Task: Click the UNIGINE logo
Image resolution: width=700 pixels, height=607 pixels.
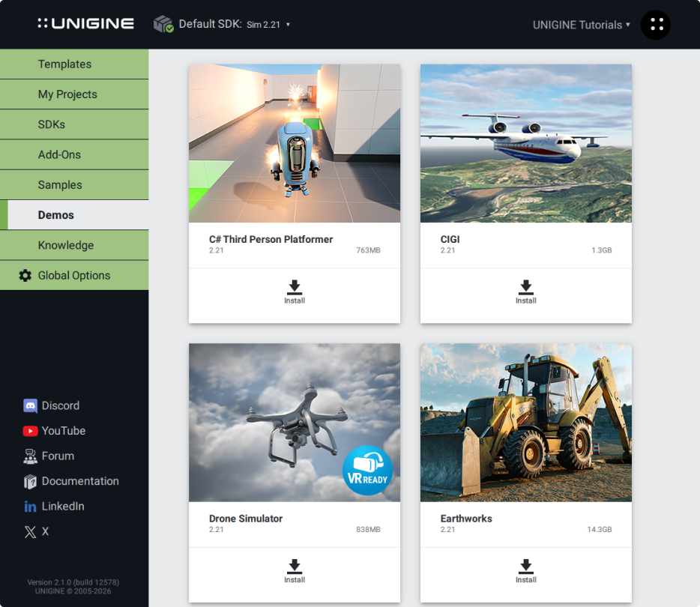Action: tap(85, 24)
